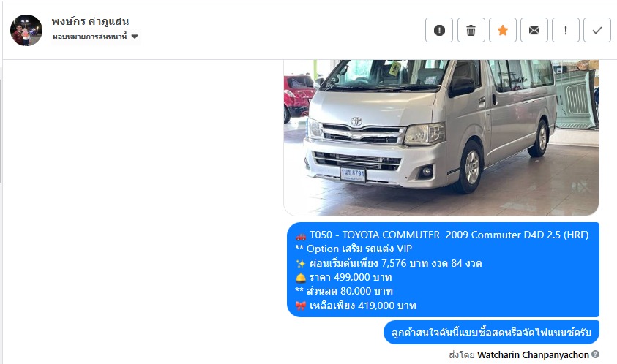Screen dimensions: 617x364
Task: Open พงษ์กร คำภูแสน profile picture
Action: pyautogui.click(x=26, y=30)
